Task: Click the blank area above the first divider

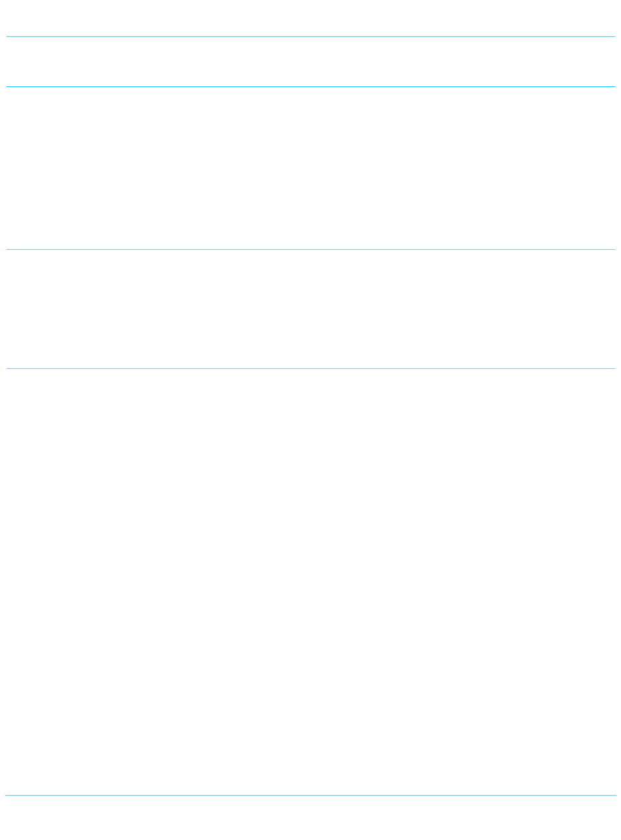Action: [x=310, y=18]
